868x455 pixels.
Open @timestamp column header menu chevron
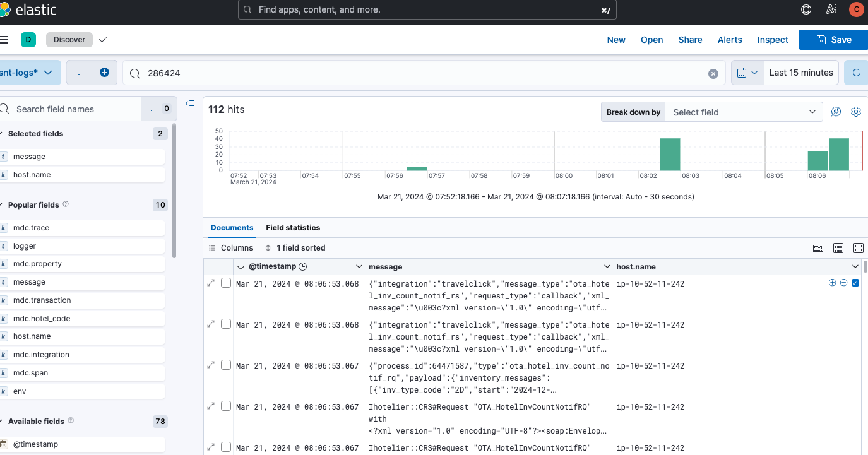tap(359, 266)
